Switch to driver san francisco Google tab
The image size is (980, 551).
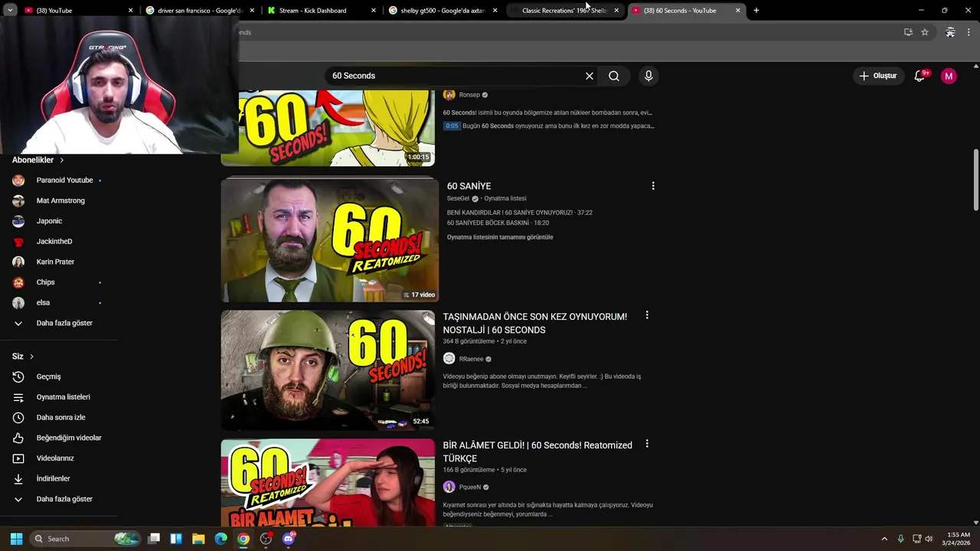tap(198, 11)
